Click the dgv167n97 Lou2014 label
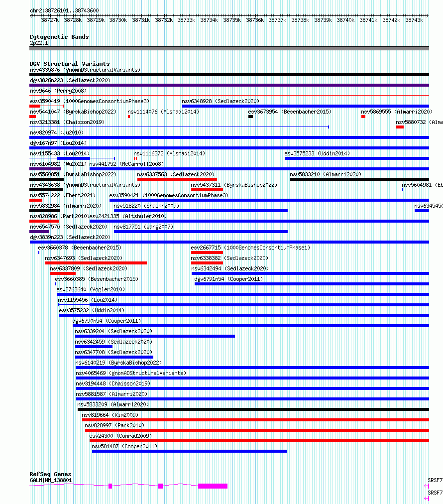Screen dimensions: 443x504 point(58,143)
